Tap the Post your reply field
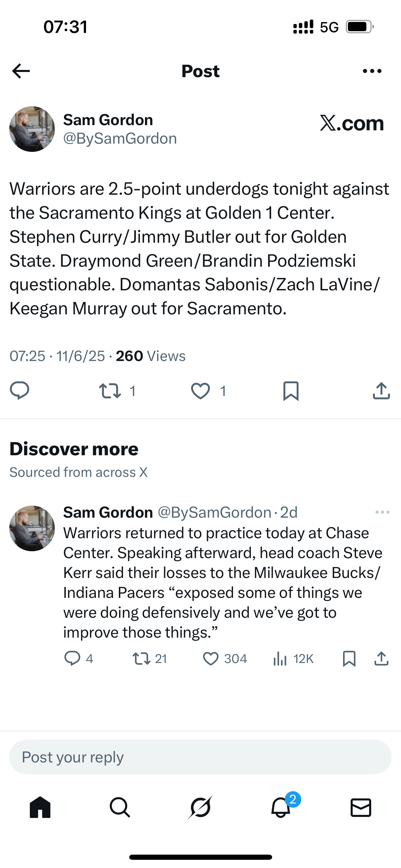401x868 pixels. coord(200,757)
